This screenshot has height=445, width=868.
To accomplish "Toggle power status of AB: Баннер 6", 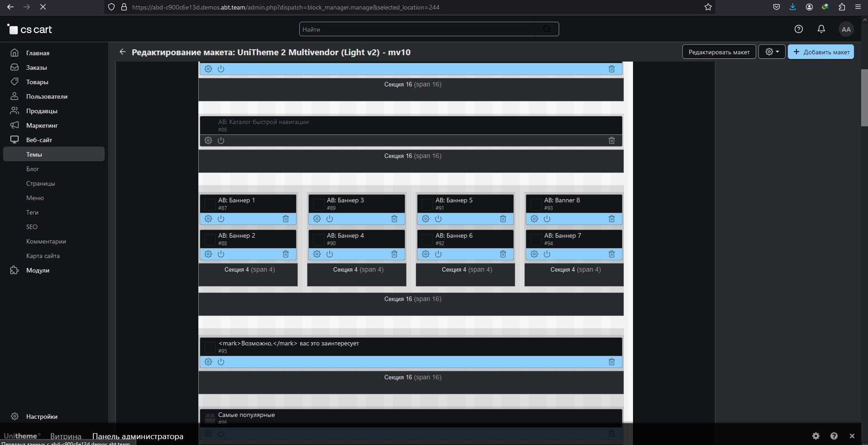I will [x=438, y=254].
